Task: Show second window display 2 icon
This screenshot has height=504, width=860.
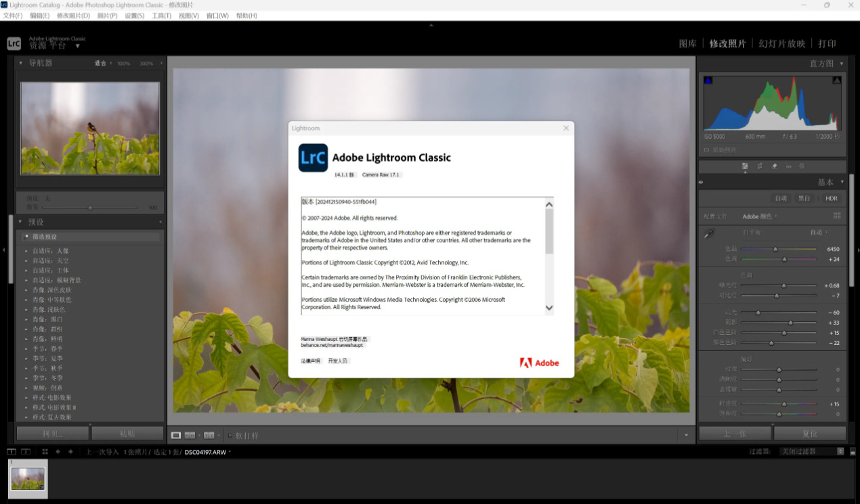Action: [x=26, y=451]
